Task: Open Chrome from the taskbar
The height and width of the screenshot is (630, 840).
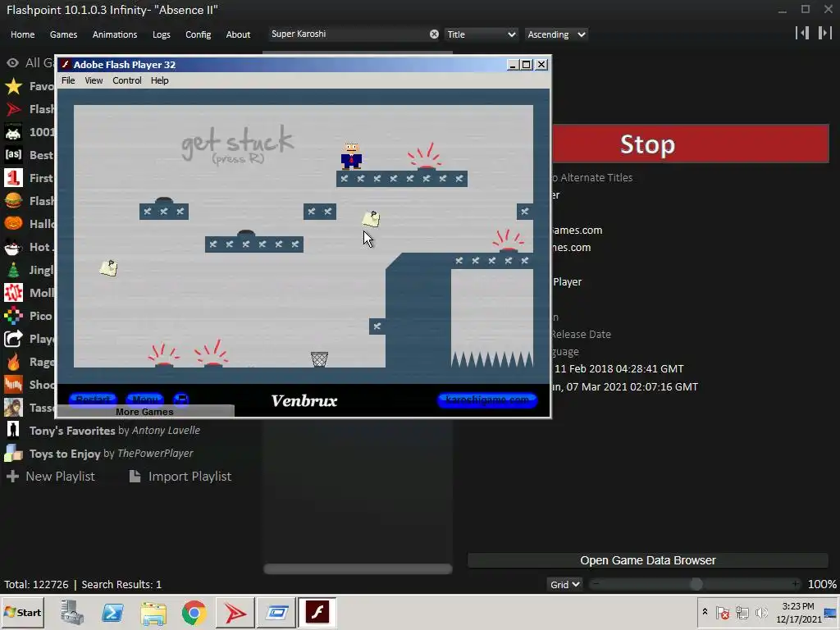Action: coord(194,612)
